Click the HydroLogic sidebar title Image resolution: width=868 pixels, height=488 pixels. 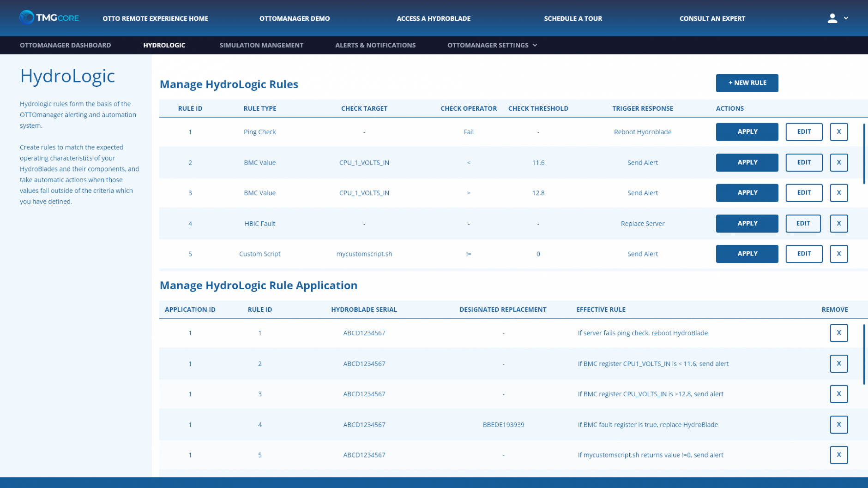point(67,76)
